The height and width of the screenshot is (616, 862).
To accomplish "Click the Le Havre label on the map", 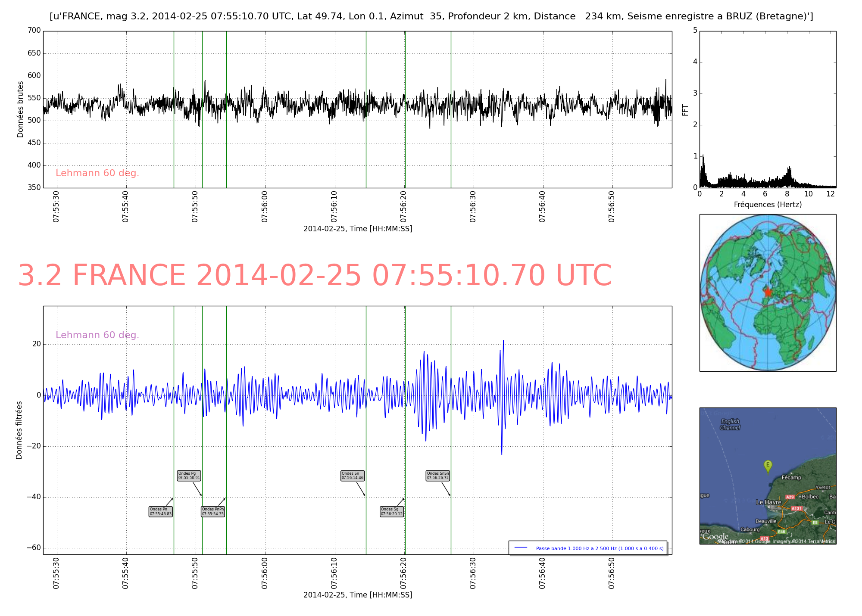I will pyautogui.click(x=768, y=502).
